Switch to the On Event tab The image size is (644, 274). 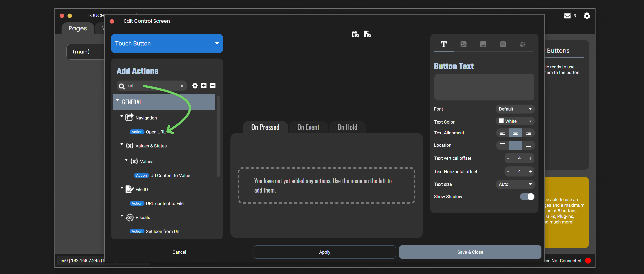tap(308, 127)
